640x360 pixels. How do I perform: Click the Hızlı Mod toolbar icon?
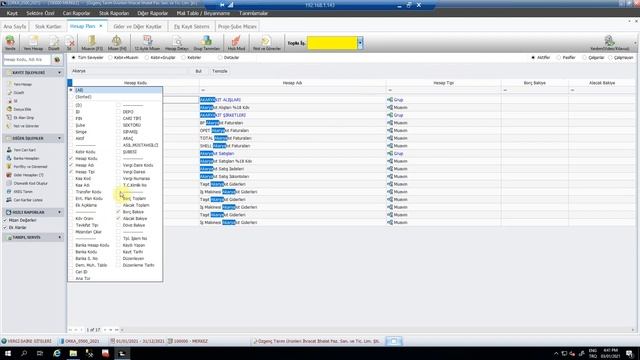coord(236,42)
